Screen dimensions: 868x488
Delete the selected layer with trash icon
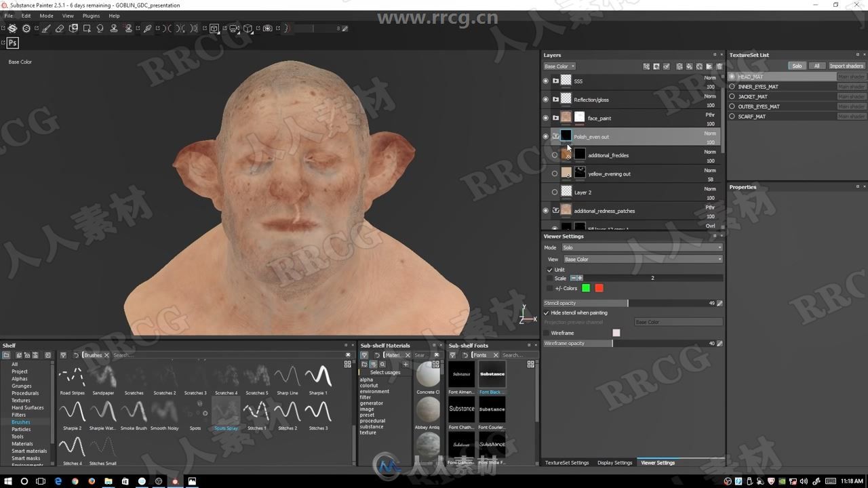(719, 66)
